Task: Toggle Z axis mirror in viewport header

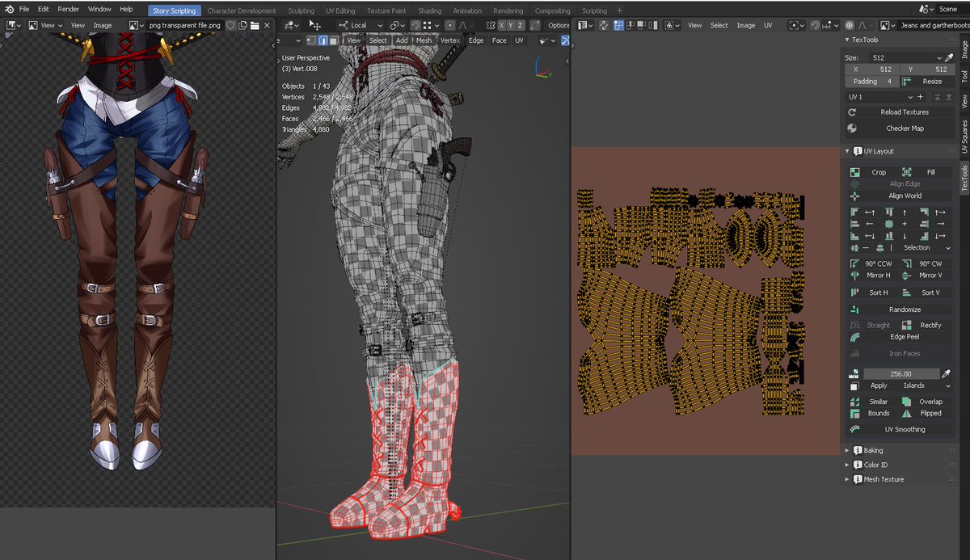Action: coord(522,26)
